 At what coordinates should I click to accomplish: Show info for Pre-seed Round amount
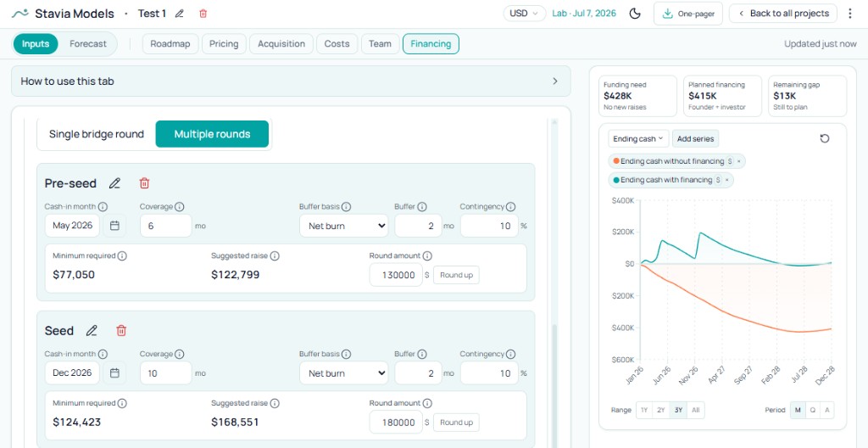427,256
